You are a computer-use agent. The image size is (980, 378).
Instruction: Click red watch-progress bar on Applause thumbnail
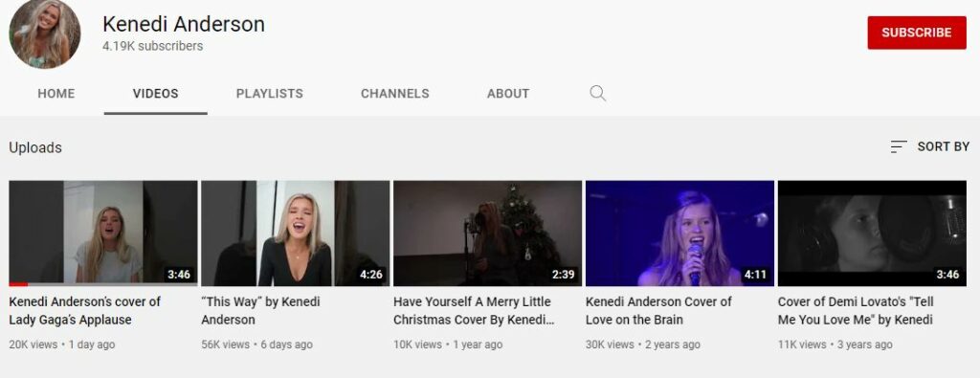[x=18, y=284]
